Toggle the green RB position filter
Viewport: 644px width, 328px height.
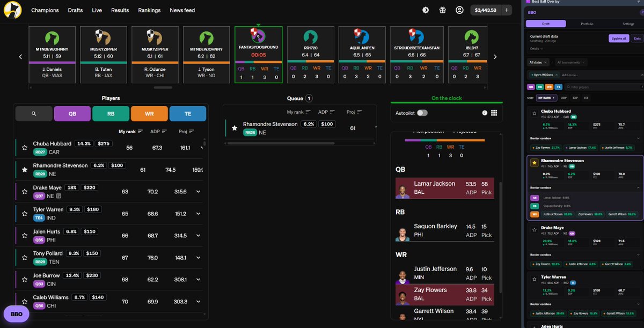tap(111, 114)
